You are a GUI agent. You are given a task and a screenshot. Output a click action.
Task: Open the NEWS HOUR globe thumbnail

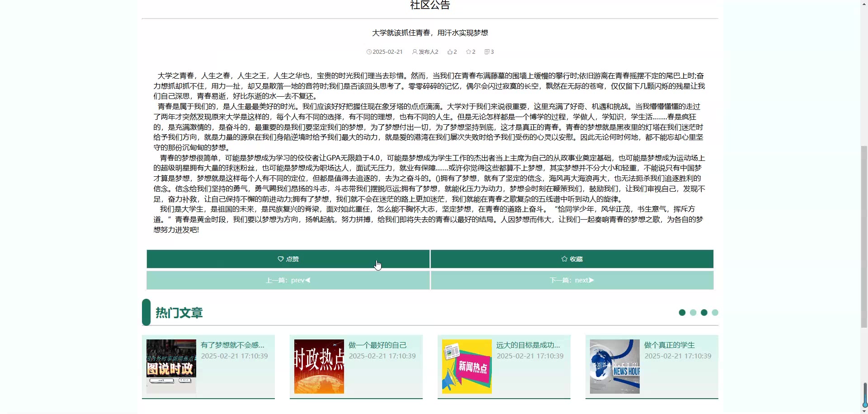tap(615, 367)
